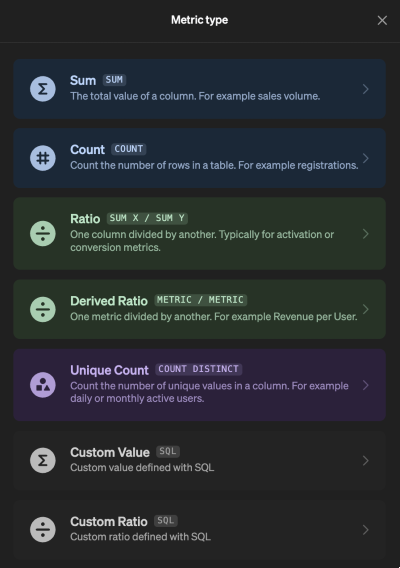The image size is (400, 568).
Task: Select the Derived Ratio metric title
Action: click(x=109, y=301)
